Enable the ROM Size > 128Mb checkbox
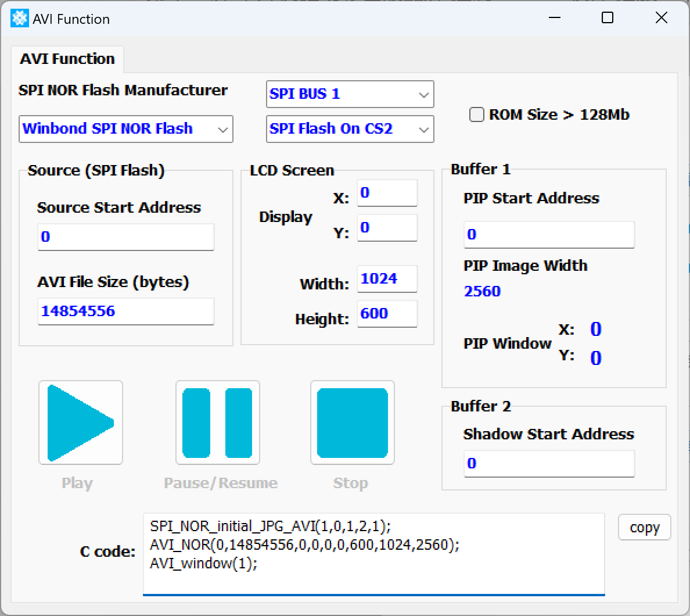 coord(477,114)
